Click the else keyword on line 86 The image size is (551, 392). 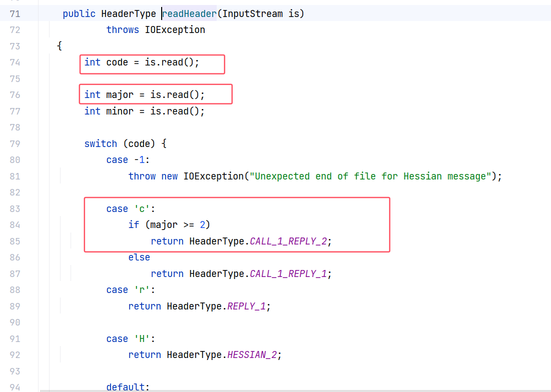coord(139,257)
